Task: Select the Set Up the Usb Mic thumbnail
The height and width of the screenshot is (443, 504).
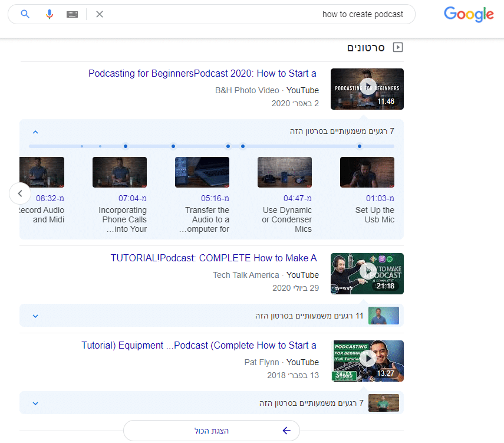Action: 367,172
